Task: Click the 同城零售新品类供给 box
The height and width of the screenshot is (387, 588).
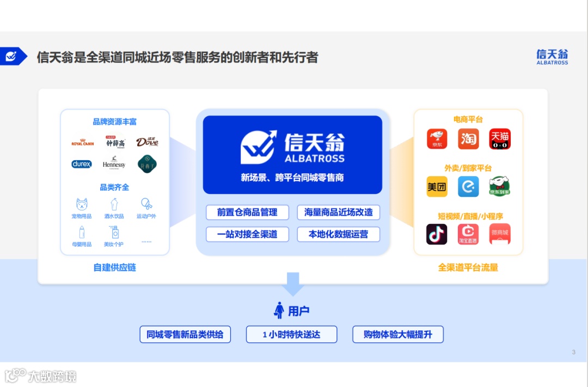Action: 185,335
